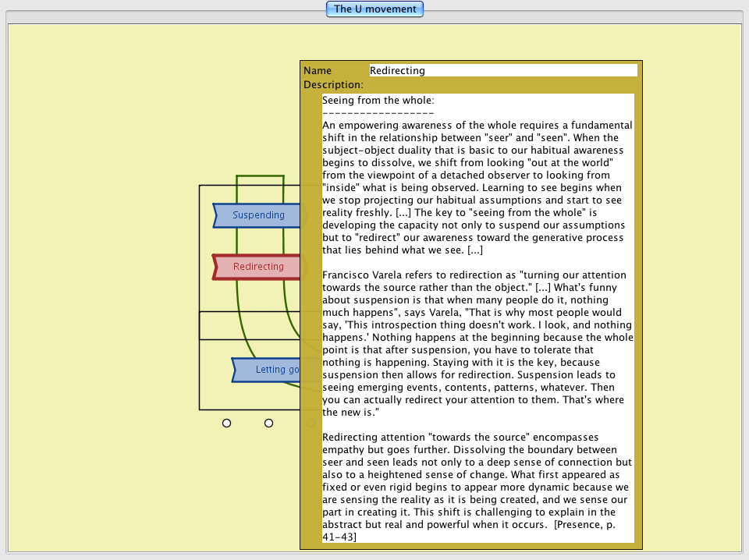749x560 pixels.
Task: Click the green U curve top loop
Action: 259,176
